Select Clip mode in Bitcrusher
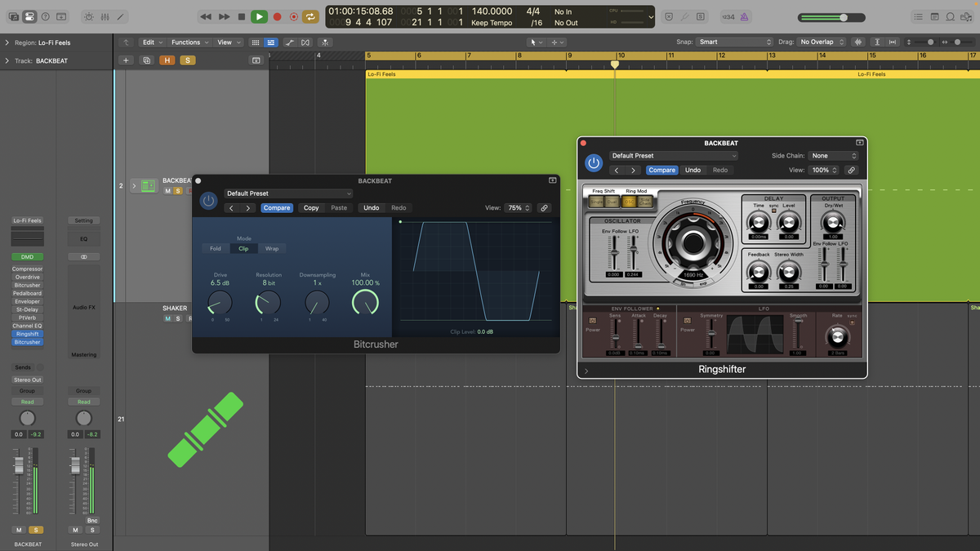 [x=243, y=249]
